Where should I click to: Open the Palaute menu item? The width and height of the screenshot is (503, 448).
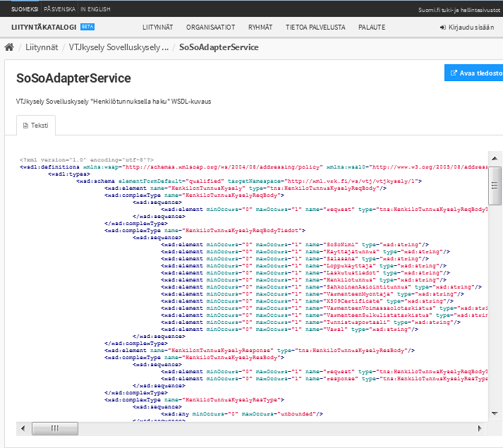coord(372,28)
